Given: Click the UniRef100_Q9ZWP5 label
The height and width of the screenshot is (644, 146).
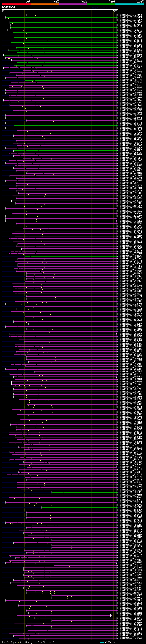Looking at the screenshot, I should click(131, 55).
